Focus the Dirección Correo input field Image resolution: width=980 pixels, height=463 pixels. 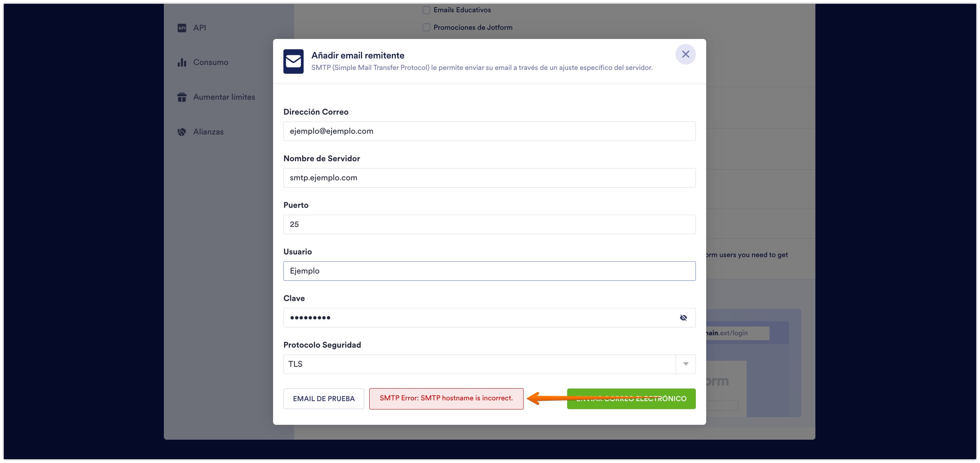pyautogui.click(x=489, y=131)
